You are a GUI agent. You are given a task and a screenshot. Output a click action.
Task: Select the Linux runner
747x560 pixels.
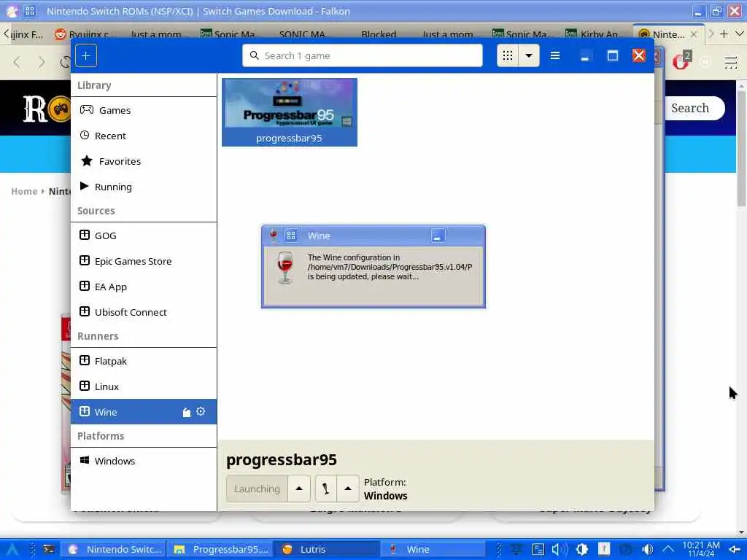(x=144, y=386)
